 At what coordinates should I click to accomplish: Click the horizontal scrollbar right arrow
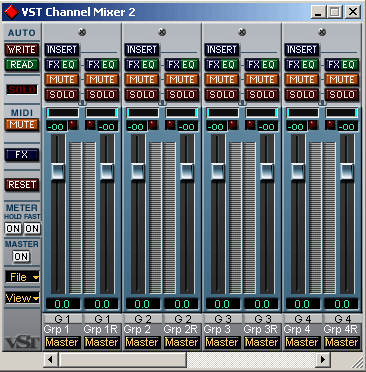(x=323, y=360)
